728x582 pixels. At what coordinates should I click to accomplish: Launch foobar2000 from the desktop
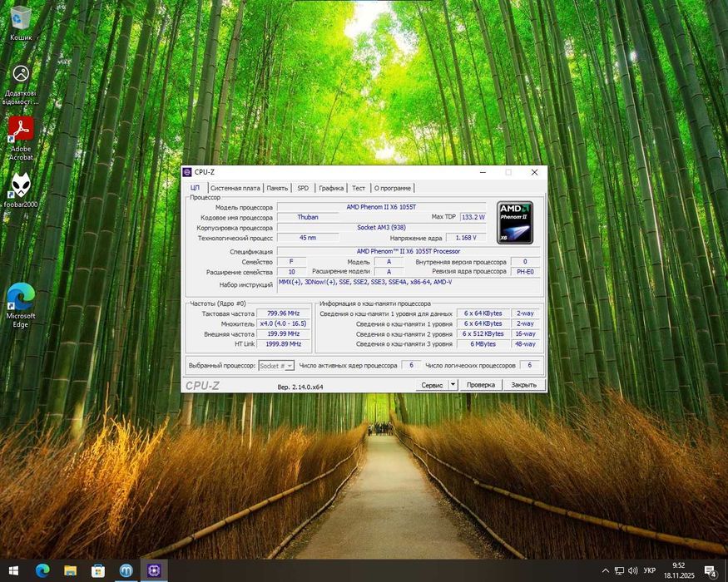point(21,190)
